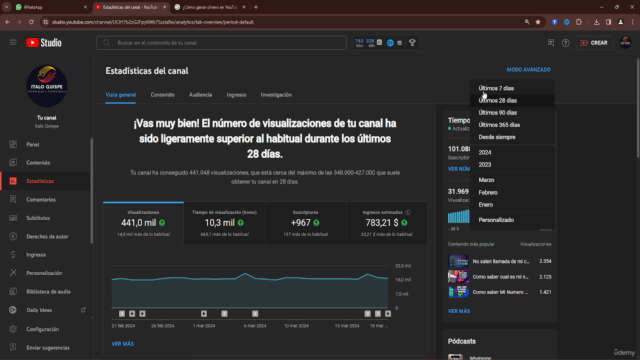Open the Panel dashboard sidebar icon
Screen dimensions: 640x360
13,144
